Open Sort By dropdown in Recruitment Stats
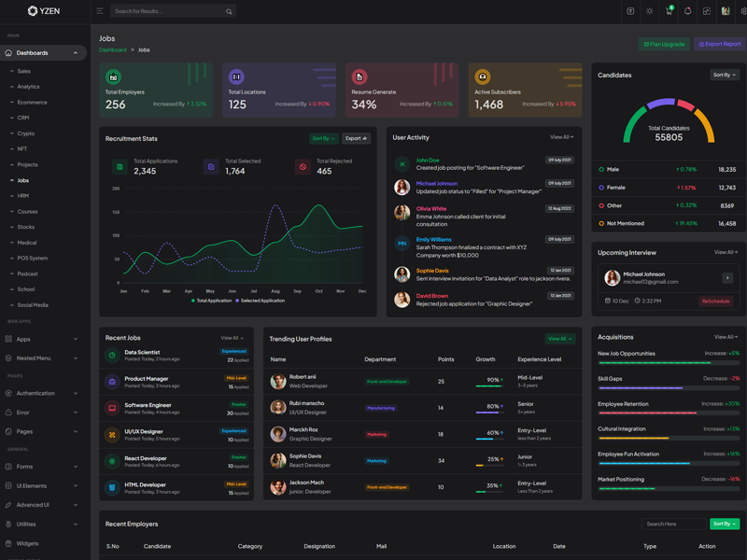 [324, 138]
